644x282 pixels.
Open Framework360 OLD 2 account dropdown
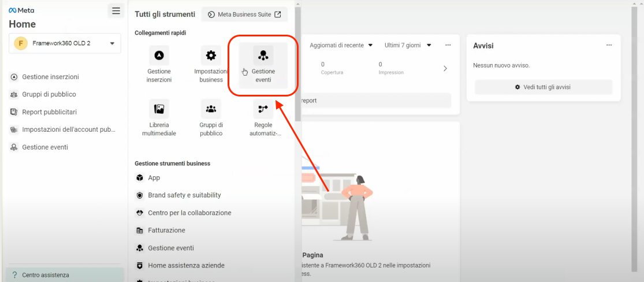click(65, 43)
